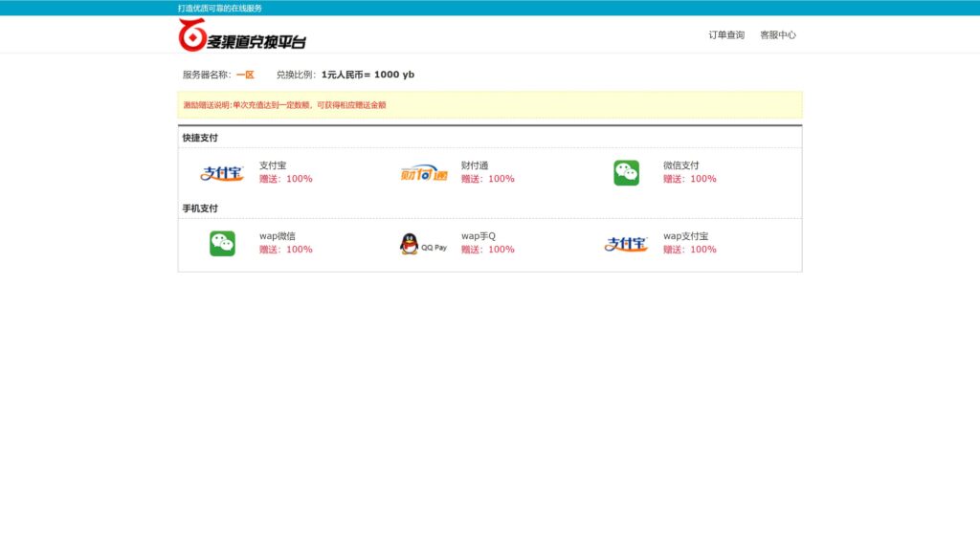Pick the wap支付宝 Alipay logo icon
This screenshot has height=548, width=980.
pyautogui.click(x=626, y=244)
